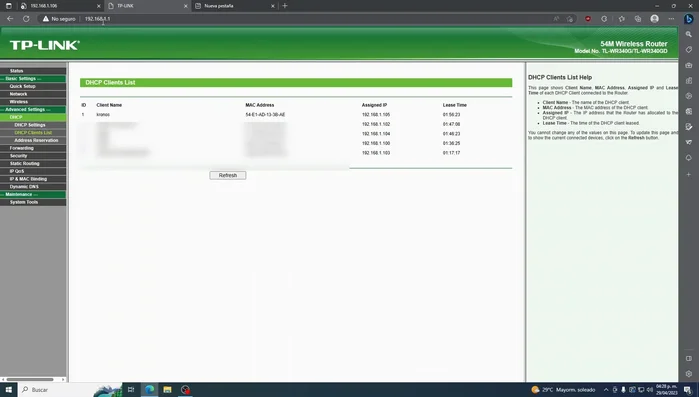The height and width of the screenshot is (397, 699).
Task: Open sidebar settings gear at bottom
Action: pyautogui.click(x=689, y=374)
